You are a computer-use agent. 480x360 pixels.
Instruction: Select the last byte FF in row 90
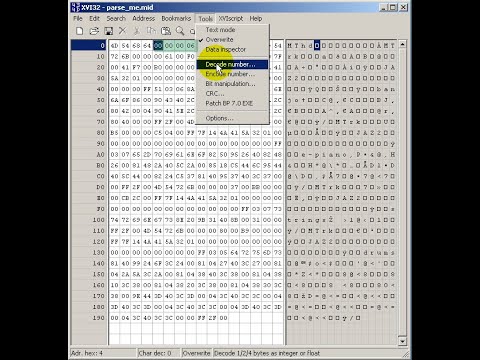pyautogui.click(x=278, y=144)
